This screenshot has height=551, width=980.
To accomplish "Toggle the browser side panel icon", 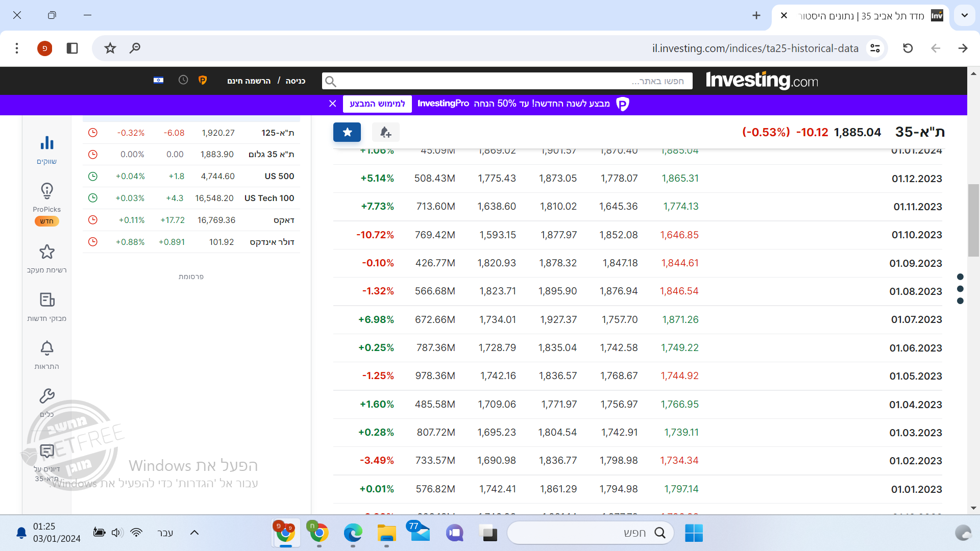I will click(72, 48).
